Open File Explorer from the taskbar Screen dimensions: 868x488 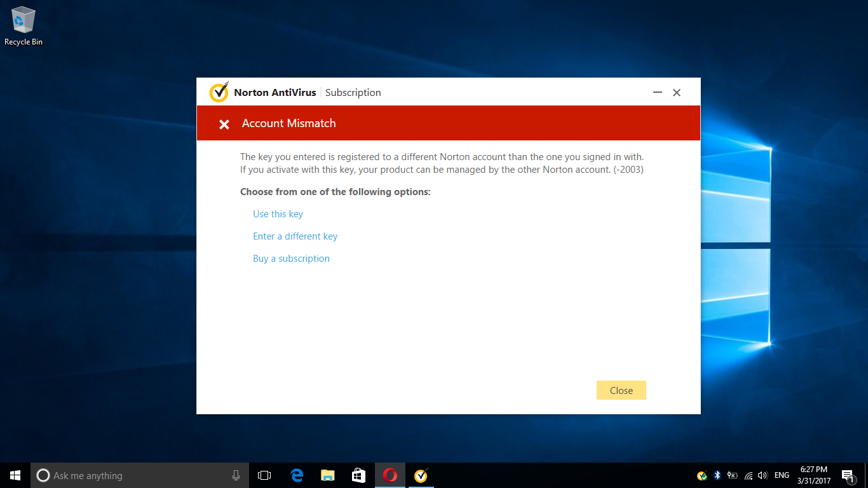click(x=327, y=475)
